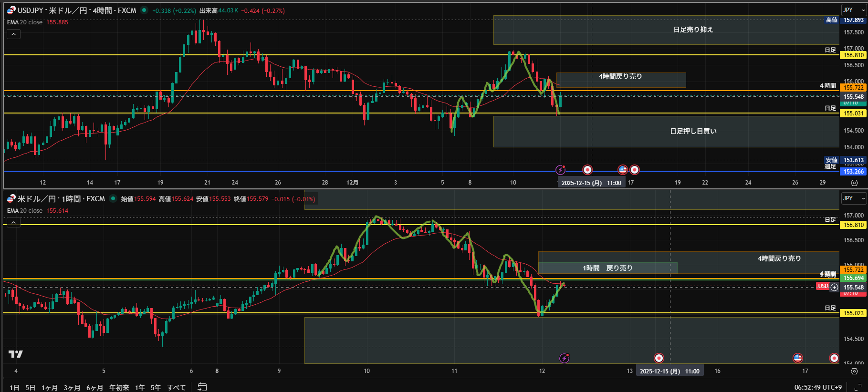This screenshot has height=392, width=868.
Task: Click the US flag event icon in upper chart
Action: (x=622, y=170)
